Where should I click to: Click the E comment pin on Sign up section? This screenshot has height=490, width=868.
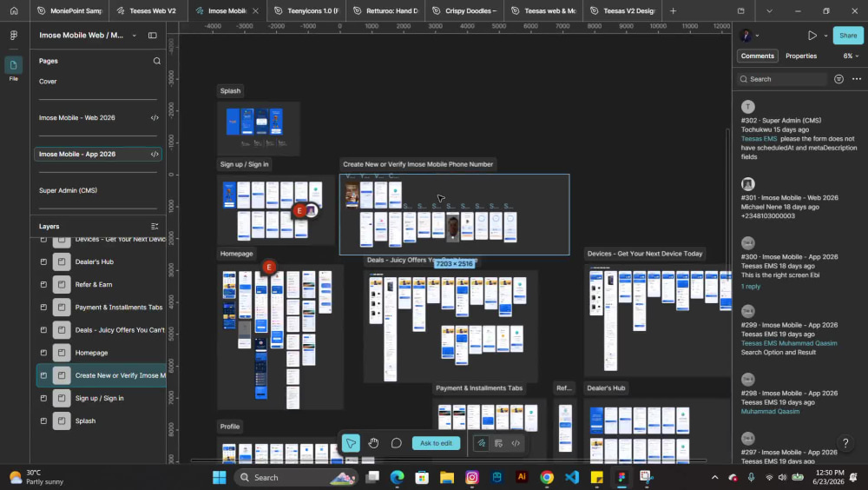click(x=299, y=210)
